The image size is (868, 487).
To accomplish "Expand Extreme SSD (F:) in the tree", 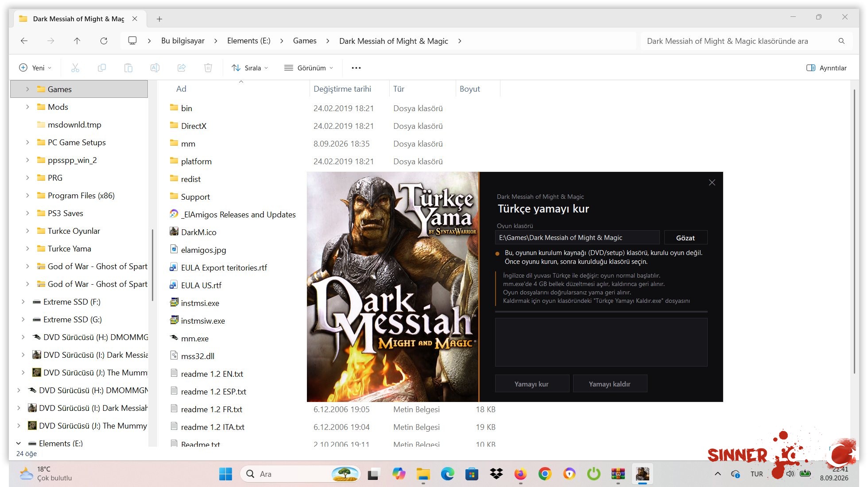I will 23,301.
